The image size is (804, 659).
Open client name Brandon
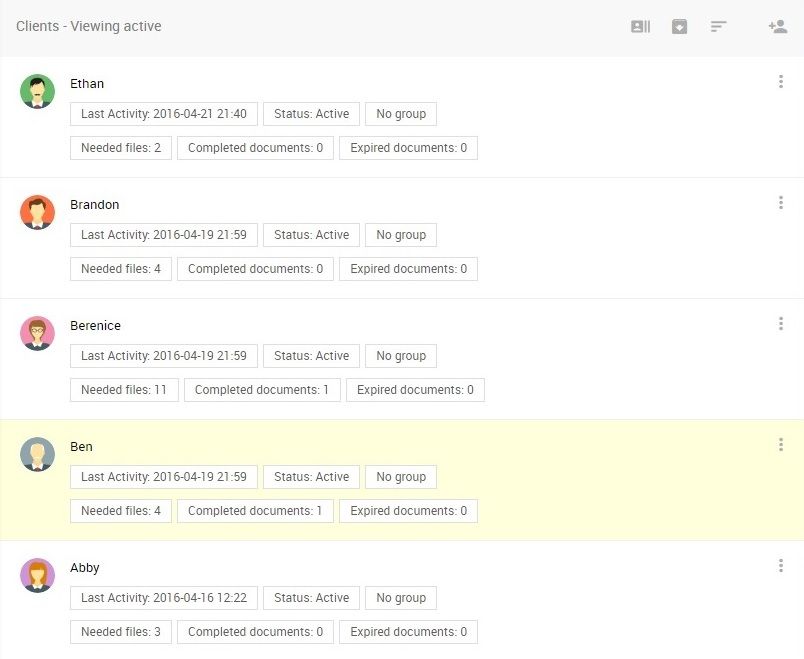[x=95, y=205]
